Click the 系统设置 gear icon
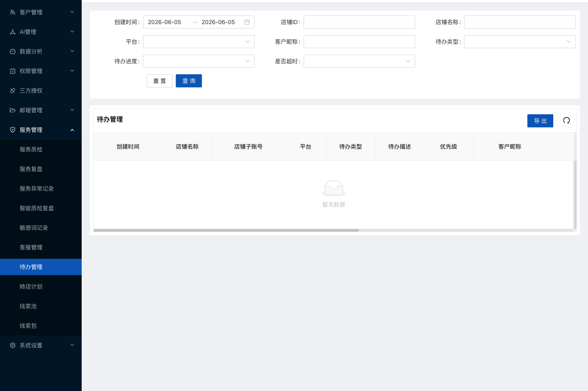This screenshot has width=588, height=391. click(13, 345)
